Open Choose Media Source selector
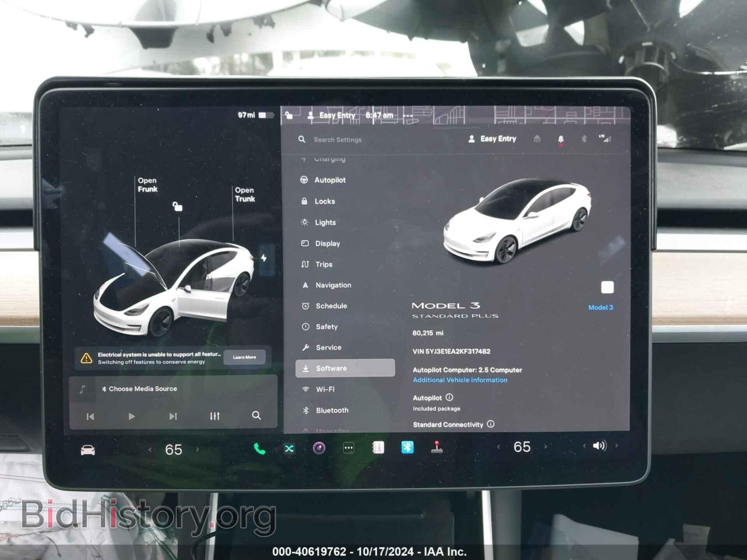 139,389
